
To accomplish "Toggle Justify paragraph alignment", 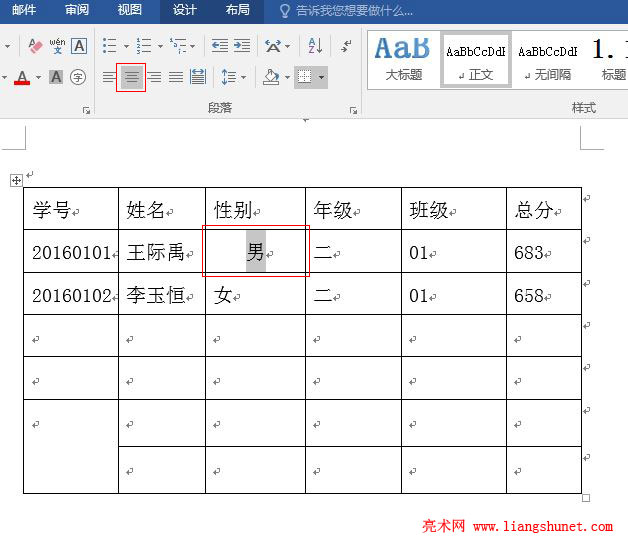I will coord(176,77).
